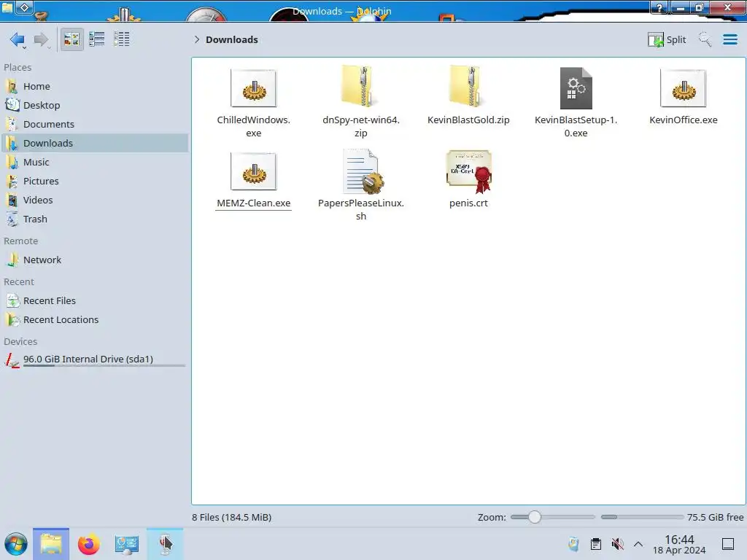Select dnSpy-net-win64.zip archive icon
The width and height of the screenshot is (747, 560).
[x=360, y=86]
